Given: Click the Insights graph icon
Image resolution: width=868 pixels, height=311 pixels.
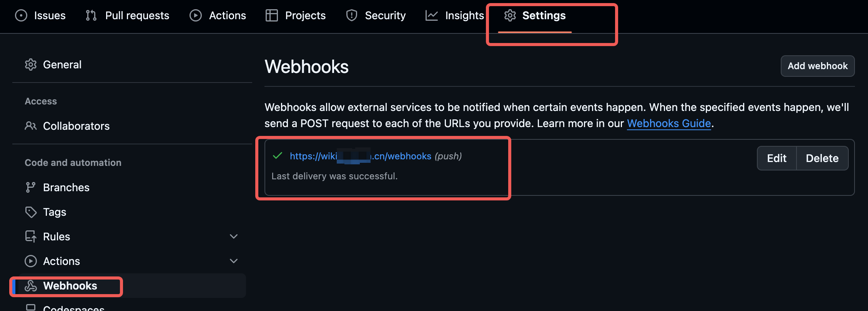Looking at the screenshot, I should pos(431,15).
